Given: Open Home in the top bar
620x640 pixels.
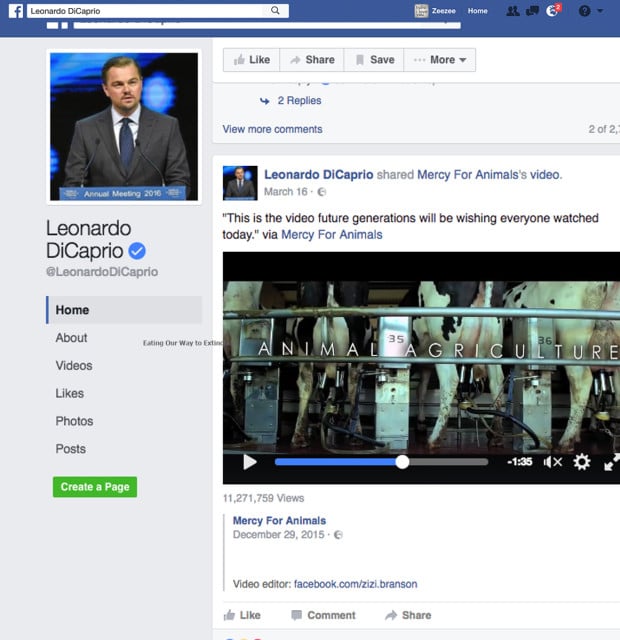Looking at the screenshot, I should coord(478,11).
